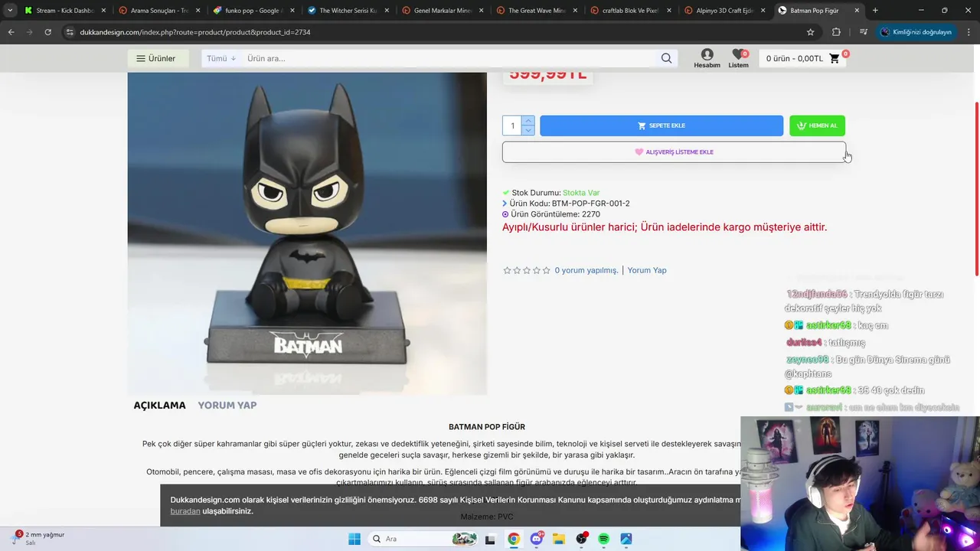This screenshot has height=551, width=980.
Task: Close the funko pop - Google tab
Action: click(x=292, y=11)
